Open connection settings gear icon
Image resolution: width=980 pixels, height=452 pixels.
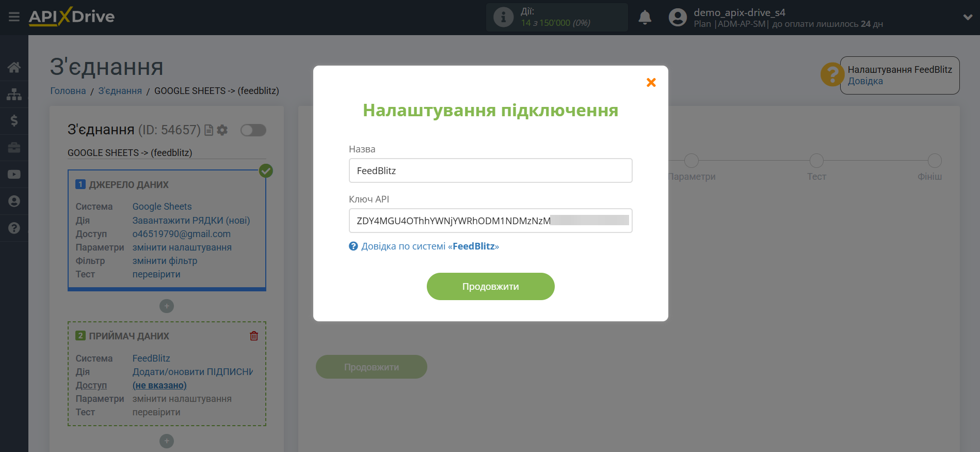tap(222, 130)
